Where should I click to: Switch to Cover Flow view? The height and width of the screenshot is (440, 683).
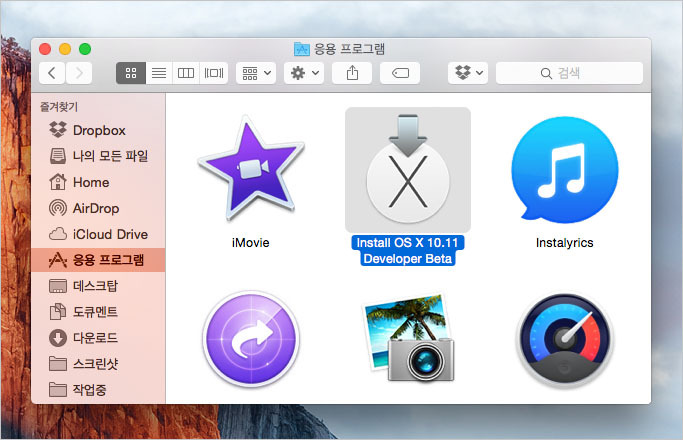pos(214,73)
